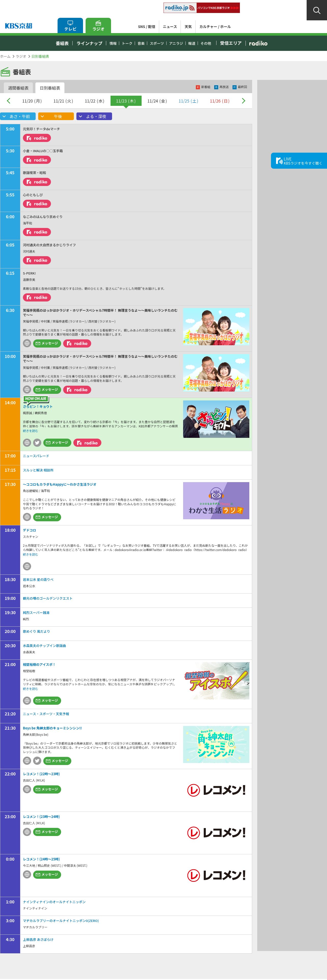Expand 続きを読む in デドコロ
The height and width of the screenshot is (980, 327).
pos(31,555)
